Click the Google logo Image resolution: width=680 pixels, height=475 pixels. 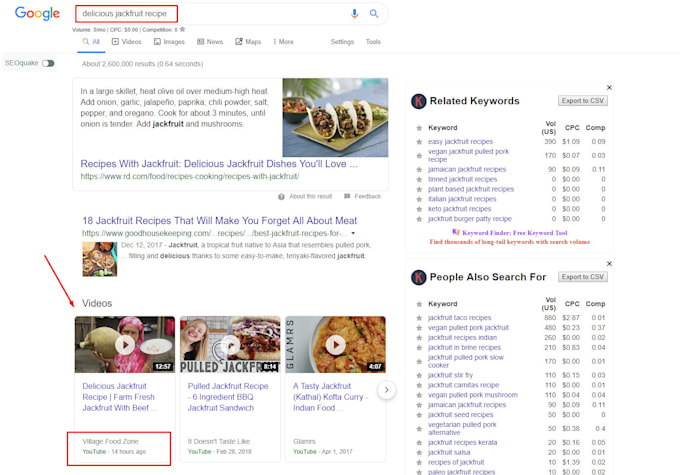point(37,13)
